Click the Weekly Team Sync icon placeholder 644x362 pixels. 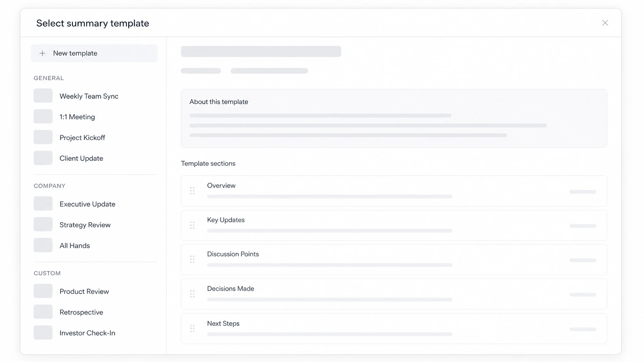[x=43, y=96]
